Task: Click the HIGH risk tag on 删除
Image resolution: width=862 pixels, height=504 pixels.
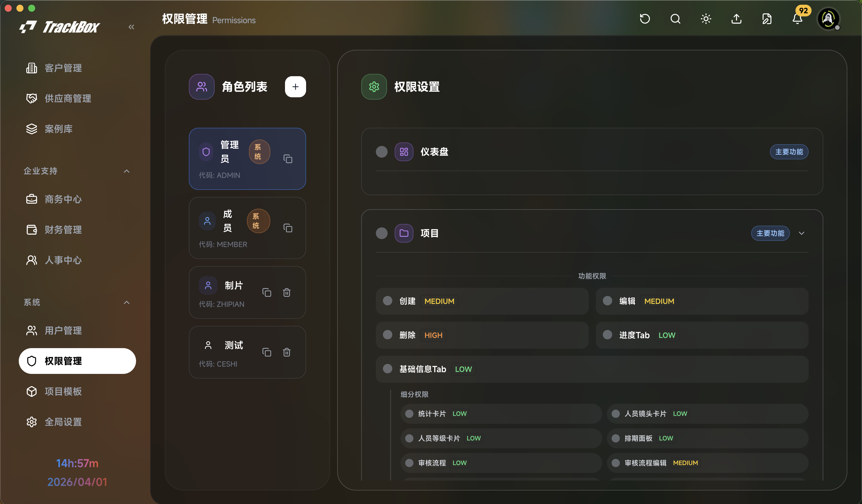Action: (x=433, y=335)
